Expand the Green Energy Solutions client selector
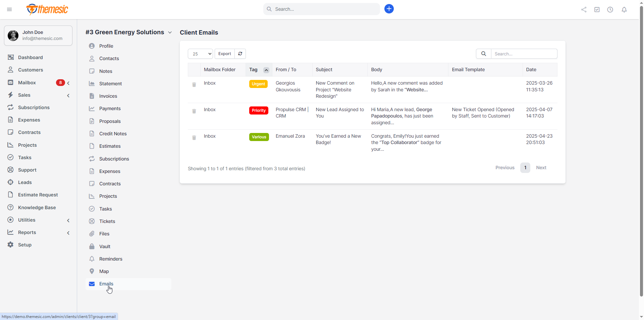This screenshot has height=320, width=644. [x=170, y=32]
